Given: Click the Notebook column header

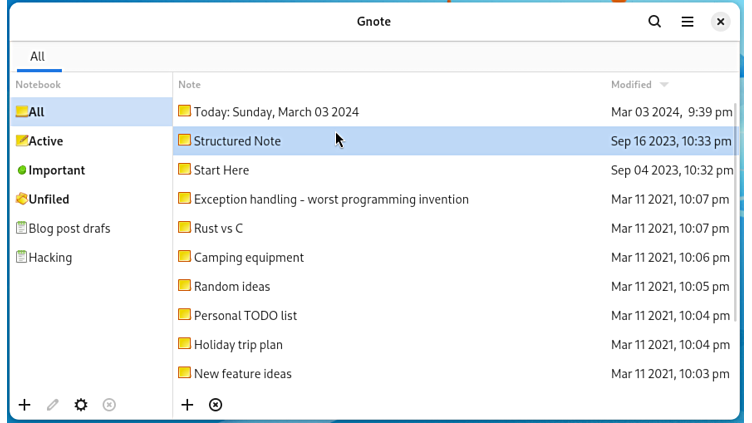Looking at the screenshot, I should [38, 85].
